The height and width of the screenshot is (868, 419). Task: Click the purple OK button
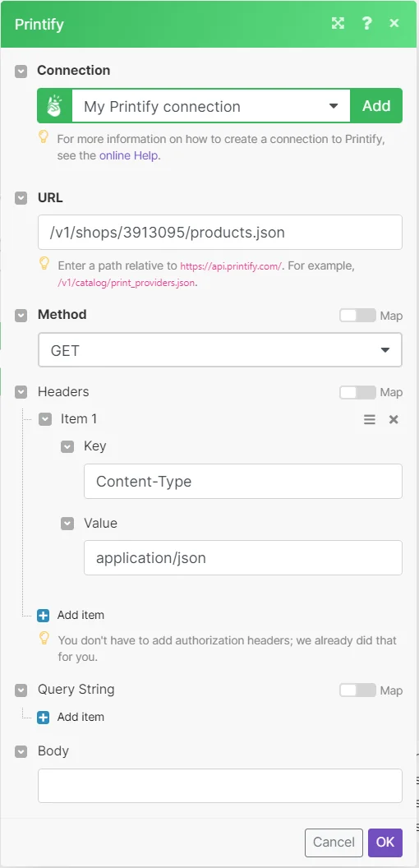(x=385, y=843)
